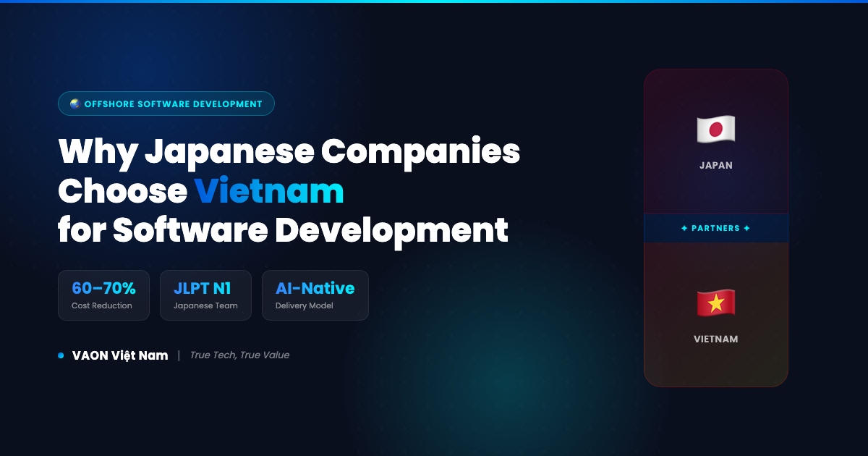Click the Partners divider label
The image size is (868, 456).
716,228
